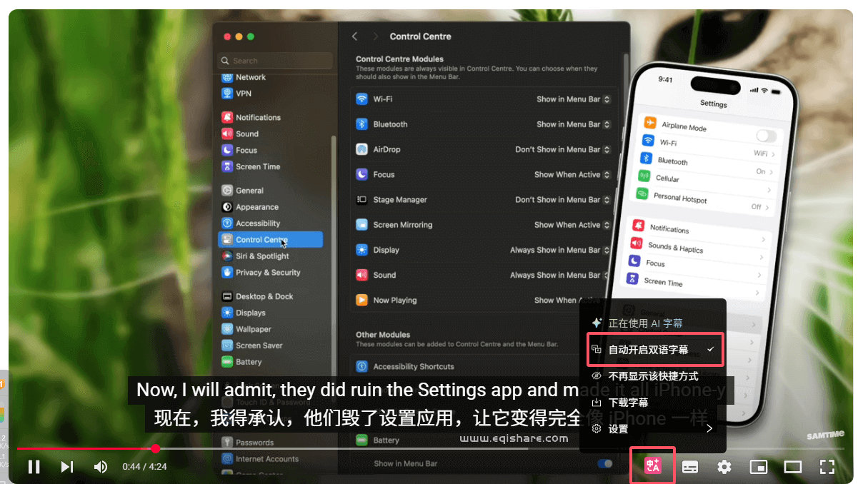The image size is (868, 484).
Task: Select the bilingual subtitle icon in player controls
Action: pyautogui.click(x=652, y=466)
